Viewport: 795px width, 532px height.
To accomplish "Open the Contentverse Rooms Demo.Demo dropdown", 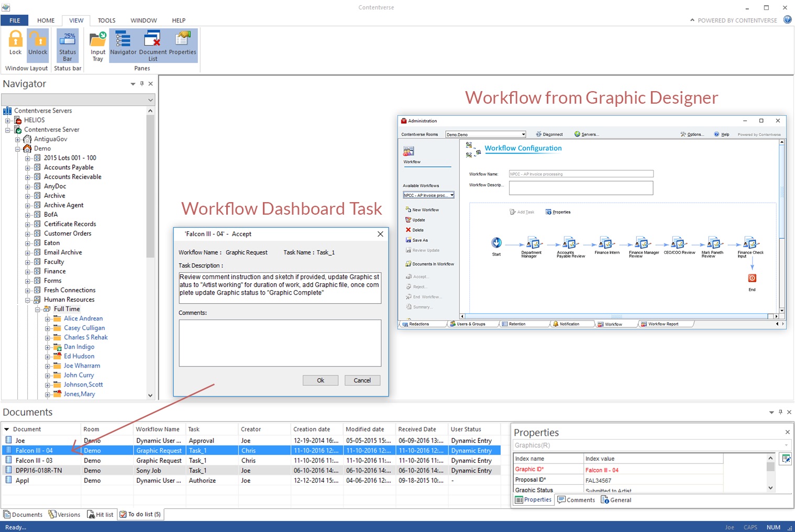I will (x=523, y=135).
